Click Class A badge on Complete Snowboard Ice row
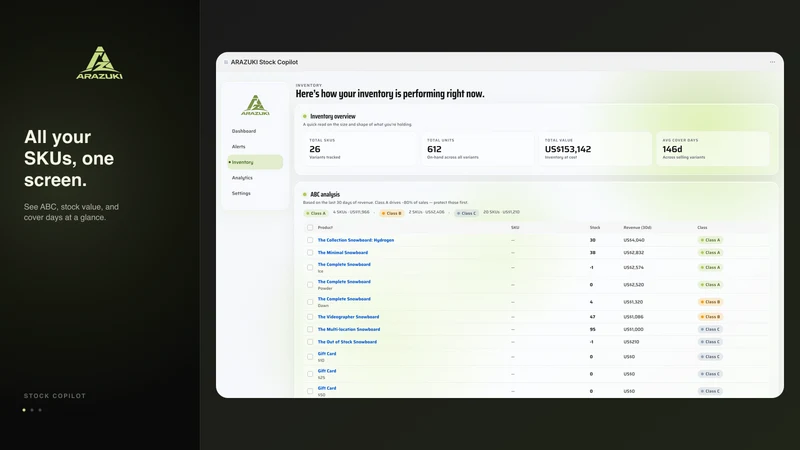The width and height of the screenshot is (800, 450). (x=710, y=267)
